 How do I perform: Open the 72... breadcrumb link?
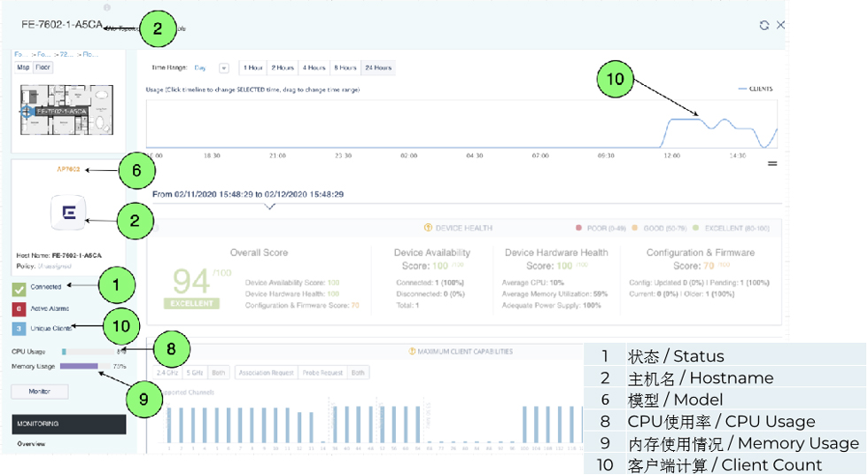pyautogui.click(x=66, y=54)
